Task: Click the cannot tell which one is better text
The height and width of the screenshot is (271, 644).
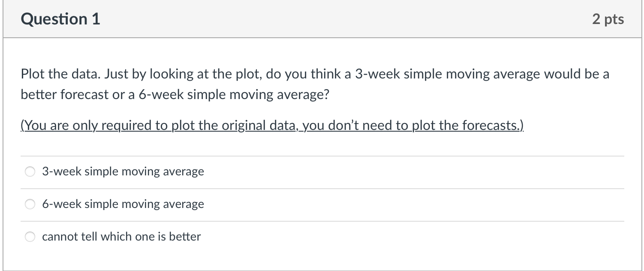Action: [x=121, y=236]
